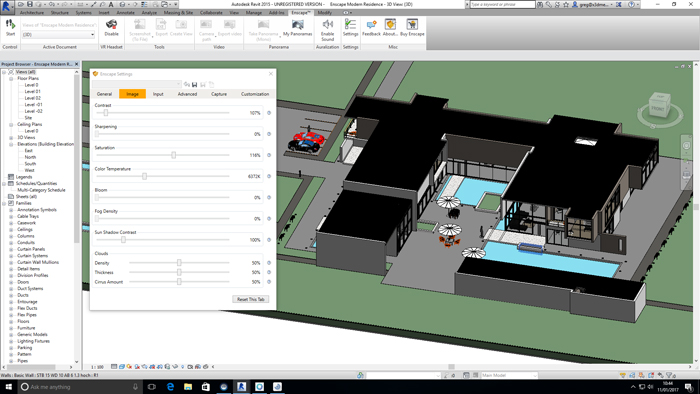Collapse the Floor Plans tree node
The width and height of the screenshot is (700, 394).
tap(11, 79)
